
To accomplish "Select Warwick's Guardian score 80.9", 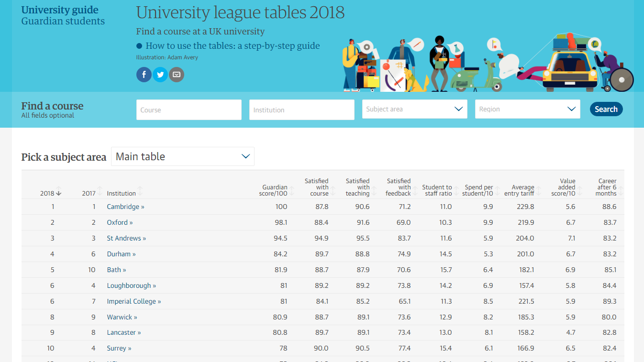I will click(x=280, y=317).
